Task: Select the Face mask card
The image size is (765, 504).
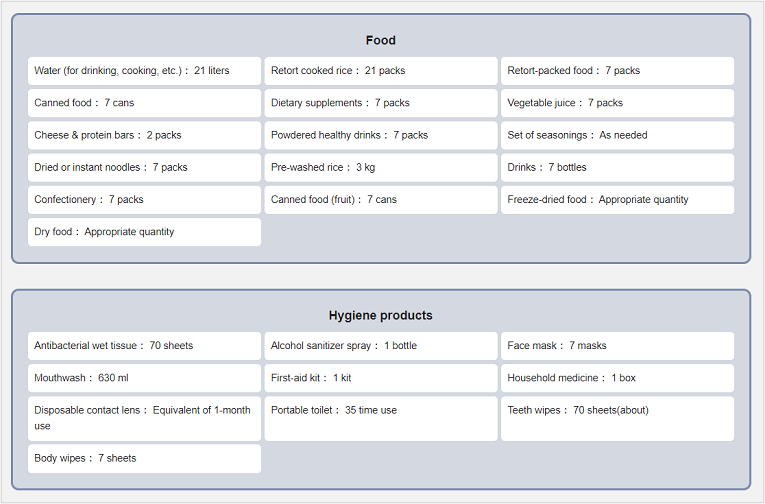Action: click(617, 346)
